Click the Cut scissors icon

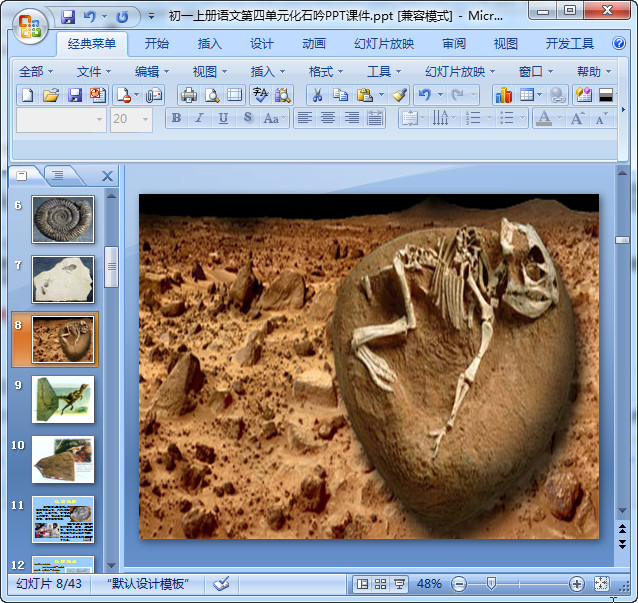tap(316, 95)
